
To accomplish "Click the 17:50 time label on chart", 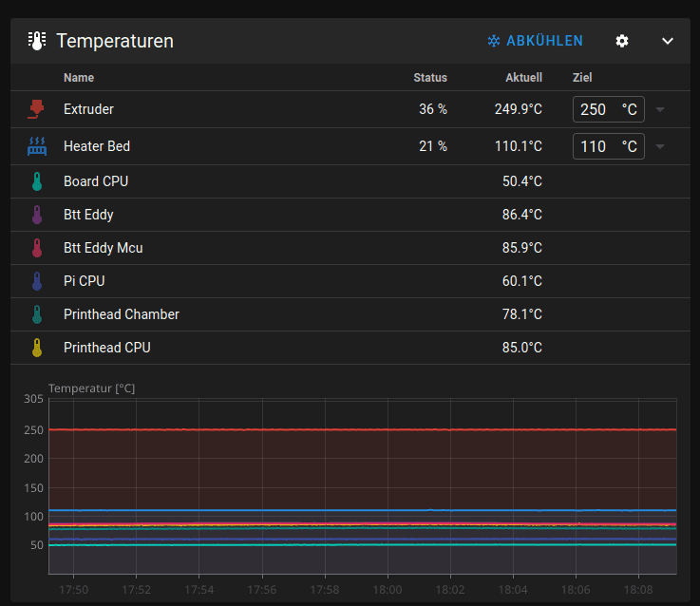I will [x=74, y=590].
